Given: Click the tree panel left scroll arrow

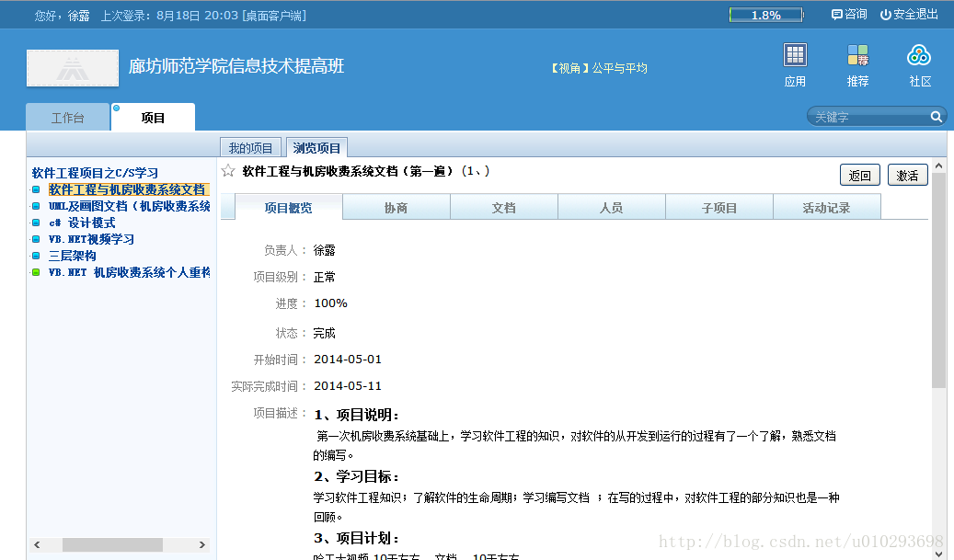Looking at the screenshot, I should (x=37, y=544).
